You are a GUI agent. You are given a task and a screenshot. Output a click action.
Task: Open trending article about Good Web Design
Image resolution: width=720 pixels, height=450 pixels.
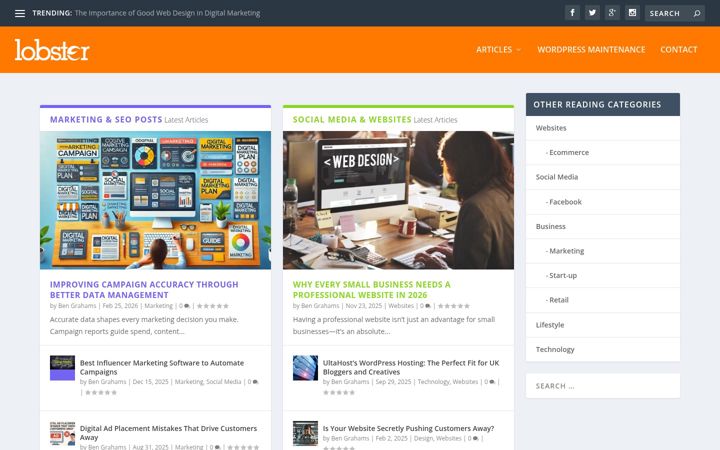click(168, 13)
